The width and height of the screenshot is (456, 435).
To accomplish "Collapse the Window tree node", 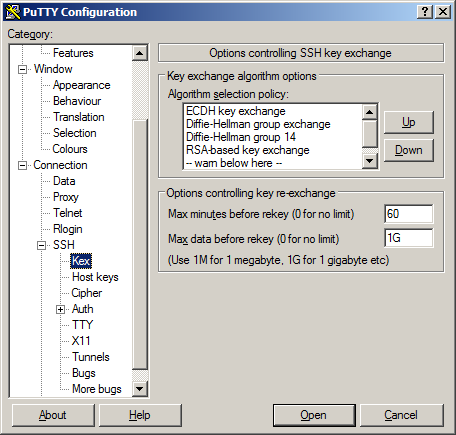I will (22, 69).
